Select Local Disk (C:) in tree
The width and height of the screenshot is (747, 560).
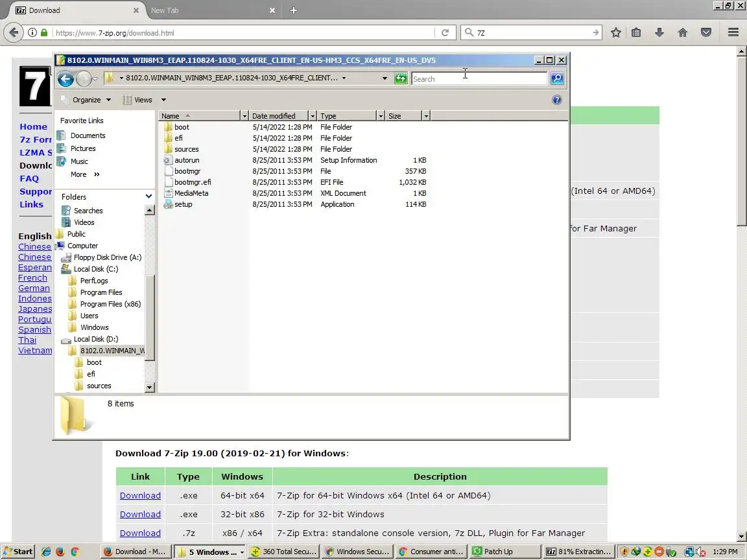pos(96,269)
